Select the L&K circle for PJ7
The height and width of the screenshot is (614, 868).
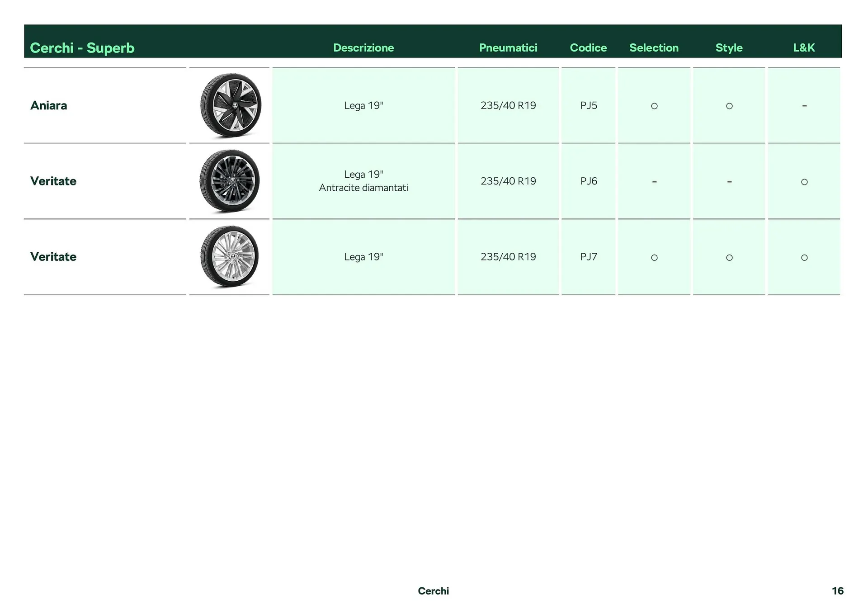pyautogui.click(x=804, y=257)
